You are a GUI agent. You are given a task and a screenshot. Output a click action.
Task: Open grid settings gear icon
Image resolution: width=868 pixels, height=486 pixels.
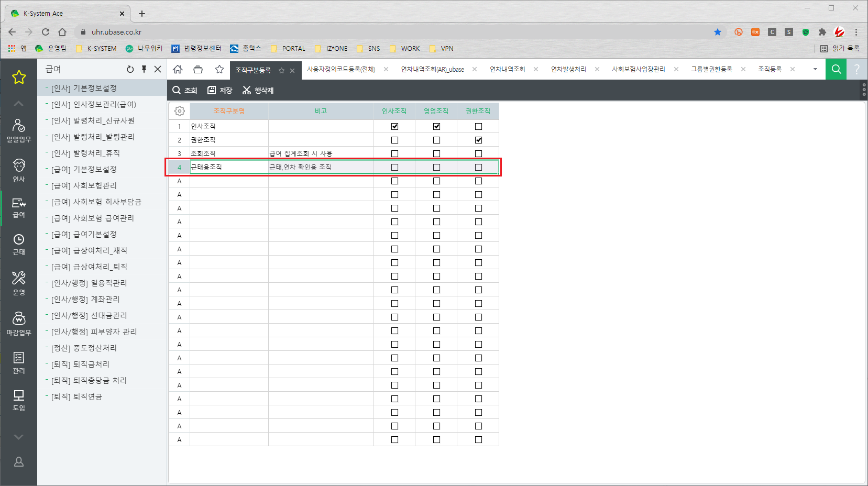point(179,111)
